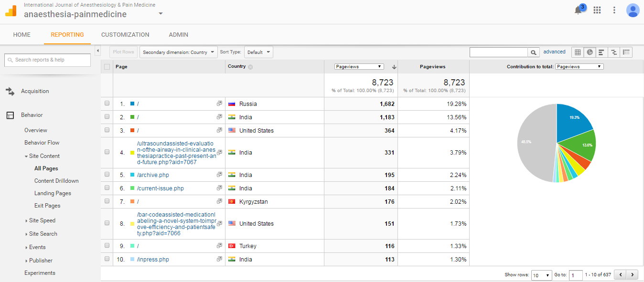
Task: Switch to data table view
Action: click(578, 52)
